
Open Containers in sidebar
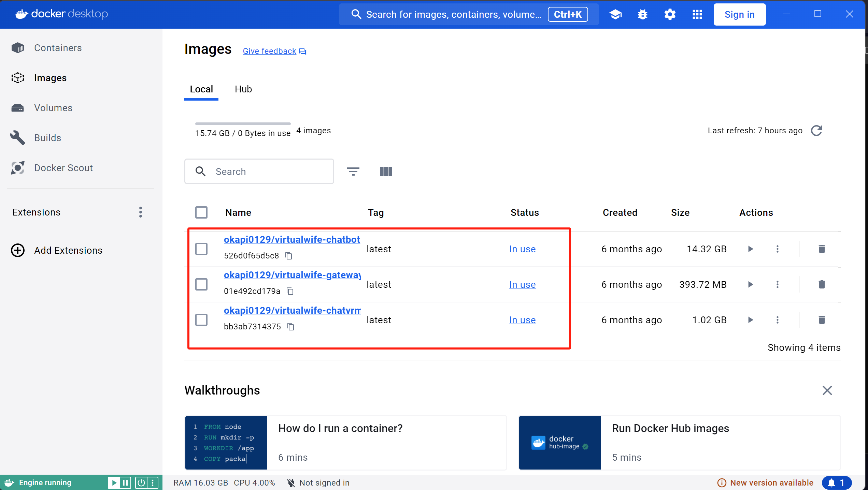click(x=81, y=48)
